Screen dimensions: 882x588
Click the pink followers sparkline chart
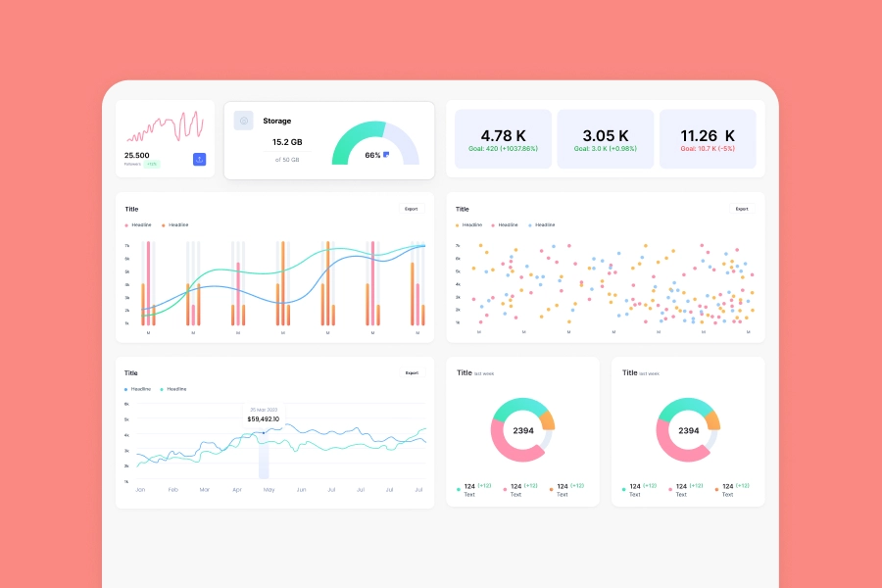click(x=165, y=126)
